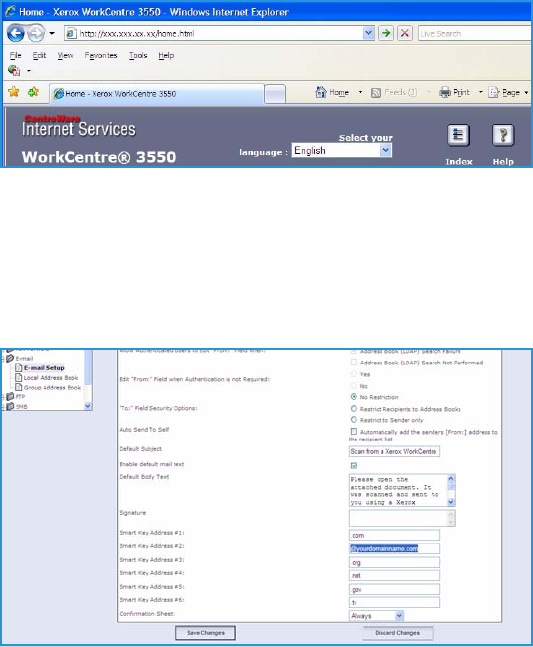Screen dimensions: 533x647
Task: Click Smart Key Address #2 field
Action: click(x=394, y=548)
